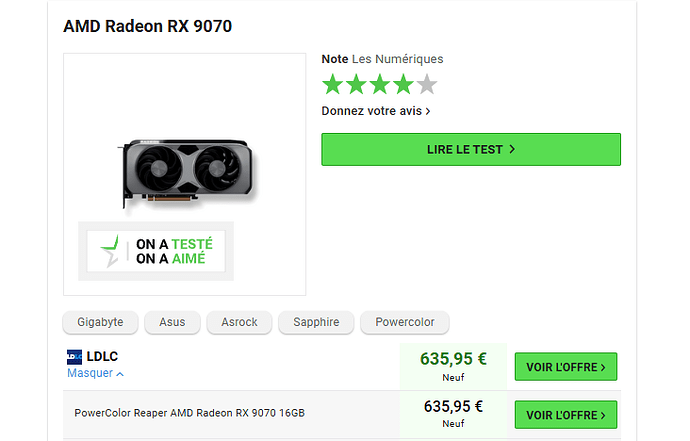
Task: Filter offers by Asrock
Action: click(239, 322)
